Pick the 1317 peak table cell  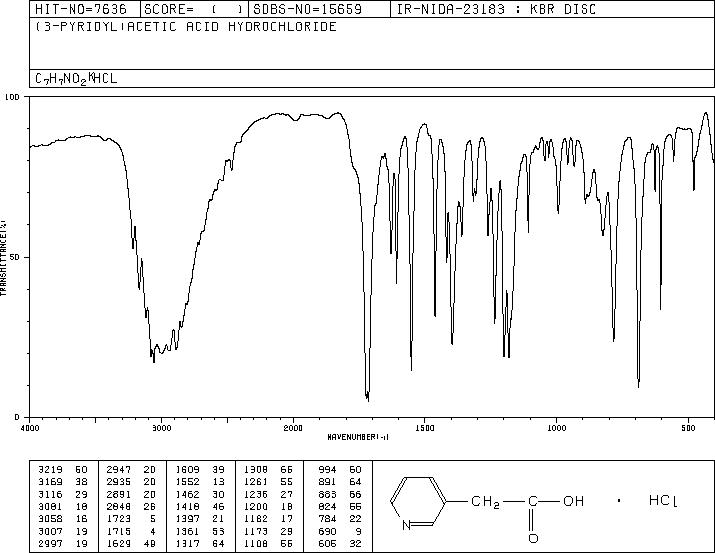point(200,543)
